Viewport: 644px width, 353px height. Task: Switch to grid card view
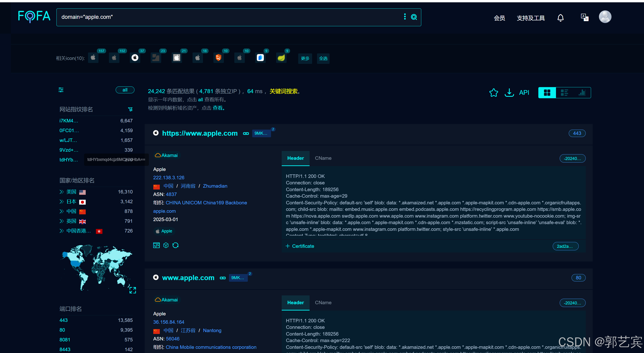pos(547,93)
